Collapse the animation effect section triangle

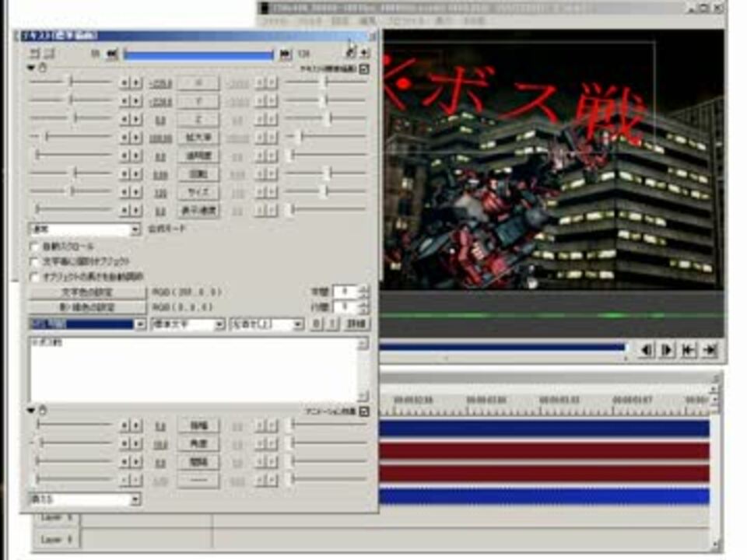tap(31, 410)
